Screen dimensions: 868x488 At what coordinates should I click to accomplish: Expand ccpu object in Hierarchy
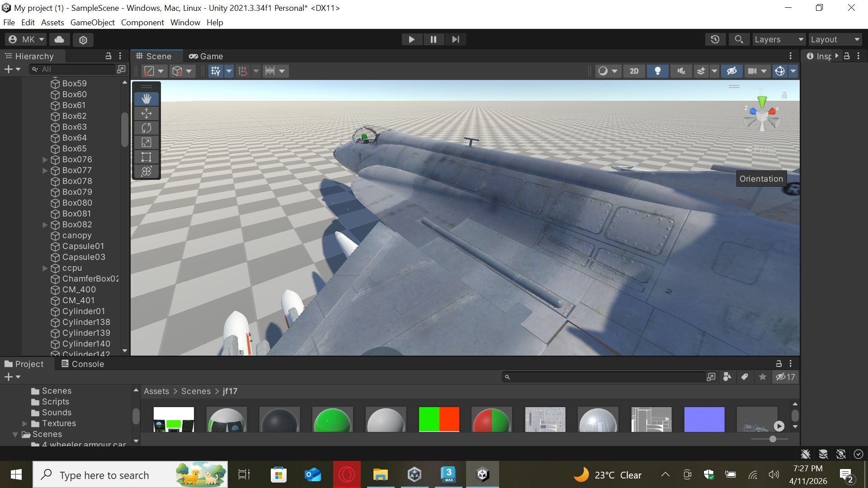[x=45, y=268]
